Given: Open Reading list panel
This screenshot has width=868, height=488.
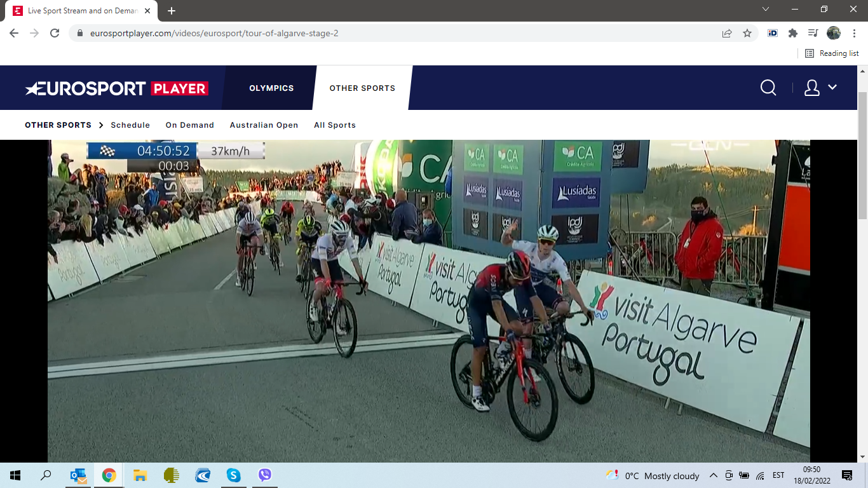Looking at the screenshot, I should [x=832, y=53].
